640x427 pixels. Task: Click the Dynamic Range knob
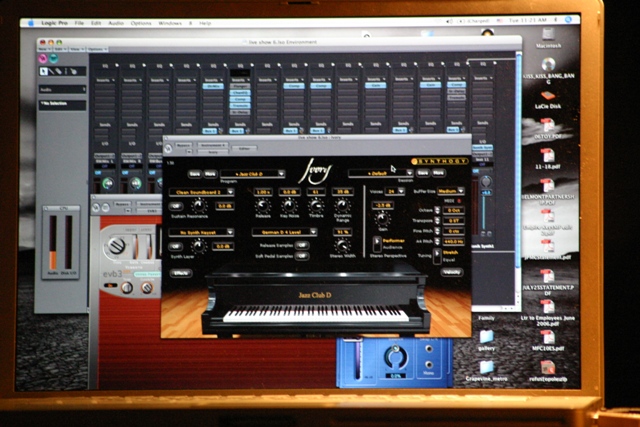click(x=342, y=206)
